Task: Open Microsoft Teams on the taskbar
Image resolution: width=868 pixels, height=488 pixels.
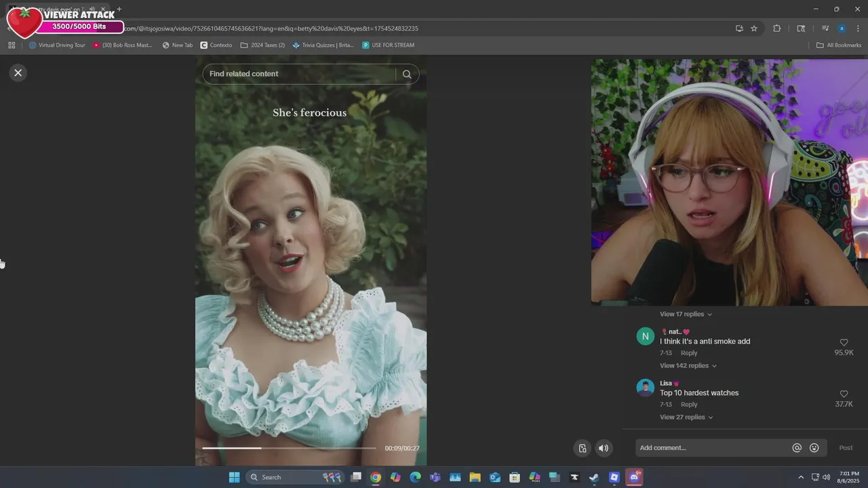Action: (435, 477)
